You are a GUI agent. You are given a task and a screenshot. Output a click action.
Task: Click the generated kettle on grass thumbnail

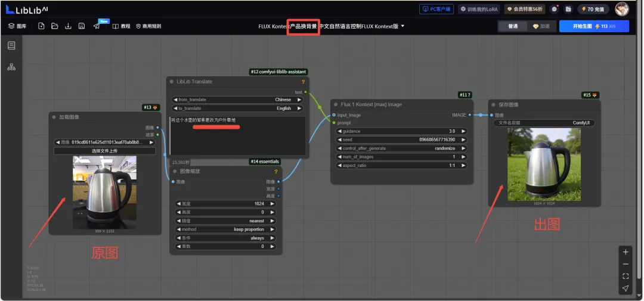pos(544,165)
